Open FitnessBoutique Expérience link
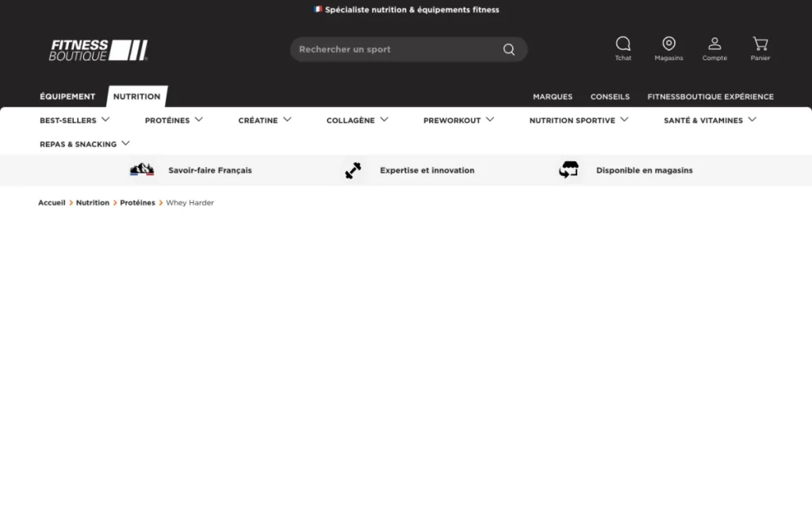Viewport: 812px width, 508px height. coord(710,97)
